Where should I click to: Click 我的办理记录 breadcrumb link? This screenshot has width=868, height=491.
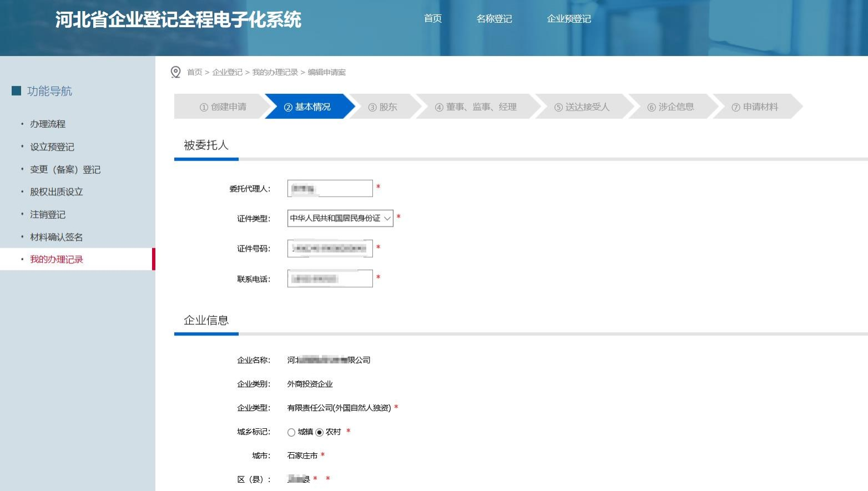275,72
